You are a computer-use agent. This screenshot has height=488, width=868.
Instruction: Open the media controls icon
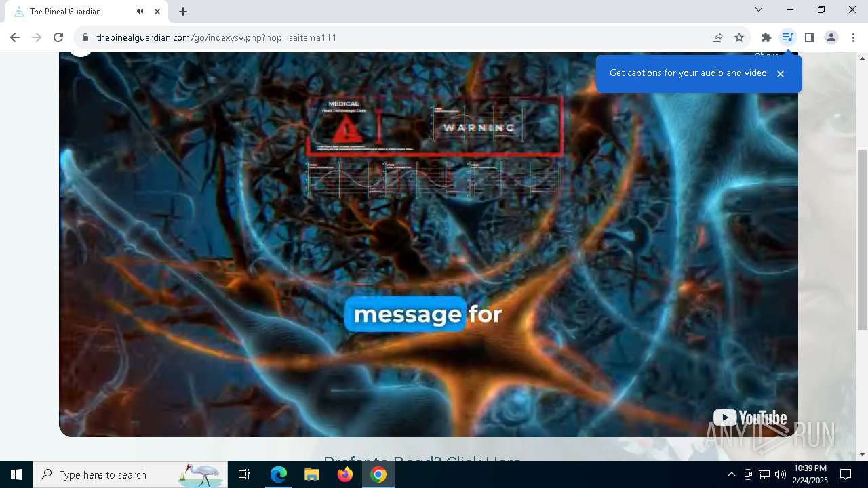tap(787, 37)
